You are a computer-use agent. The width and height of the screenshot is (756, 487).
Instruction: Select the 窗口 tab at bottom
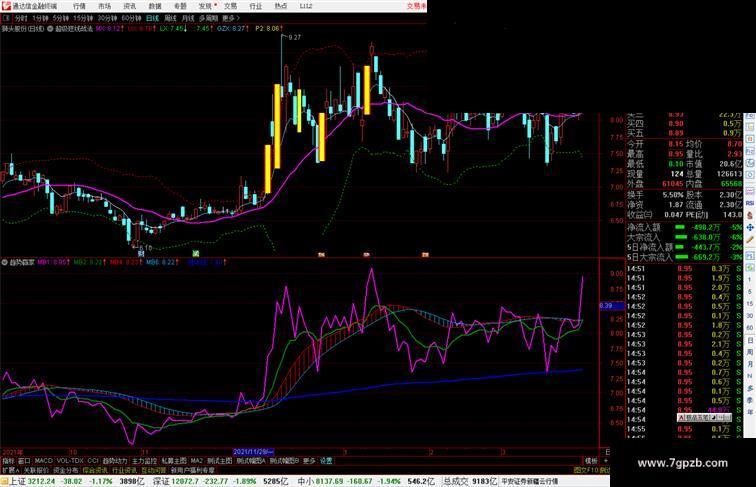24,461
